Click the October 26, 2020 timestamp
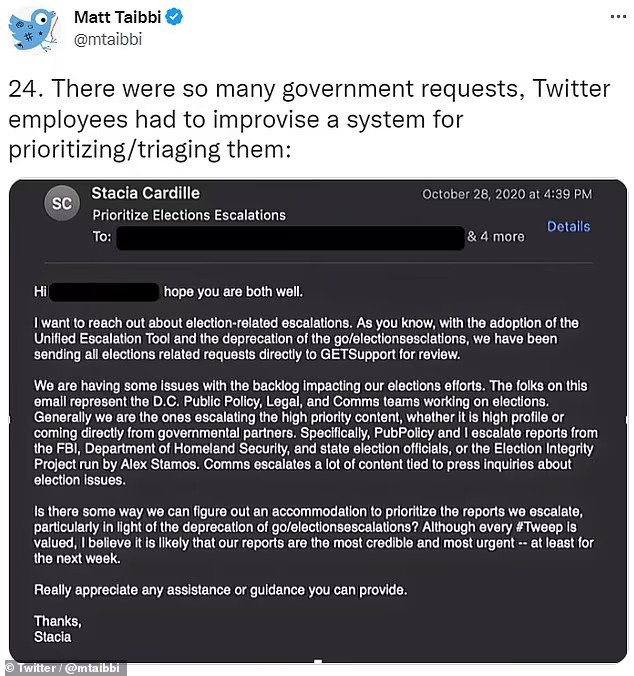Image resolution: width=634 pixels, height=676 pixels. [507, 194]
